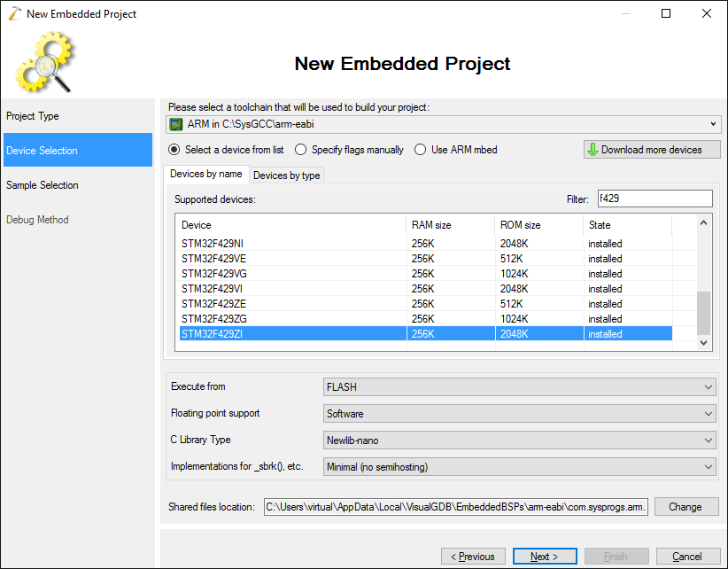This screenshot has width=728, height=569.
Task: Expand the 'Execute from' FLASH dropdown
Action: pos(519,387)
